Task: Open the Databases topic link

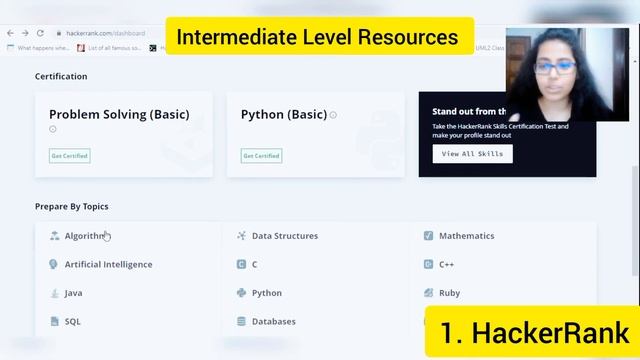Action: click(x=274, y=322)
